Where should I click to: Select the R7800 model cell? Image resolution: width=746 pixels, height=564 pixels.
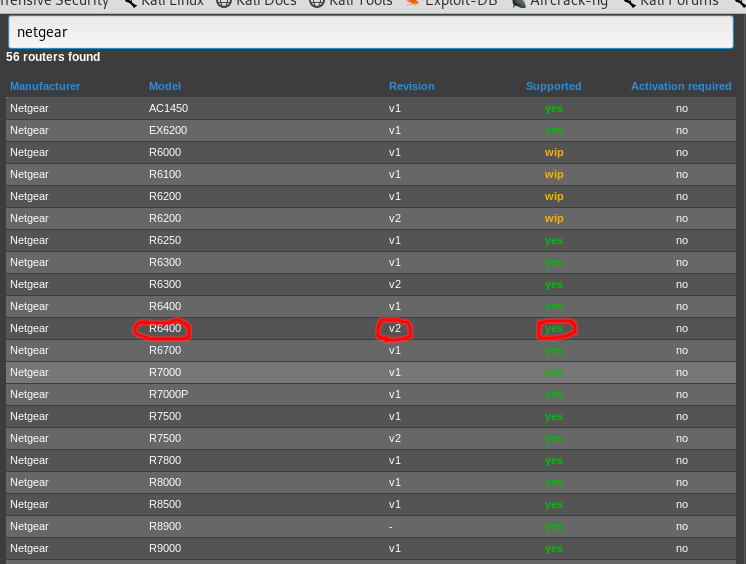point(165,460)
